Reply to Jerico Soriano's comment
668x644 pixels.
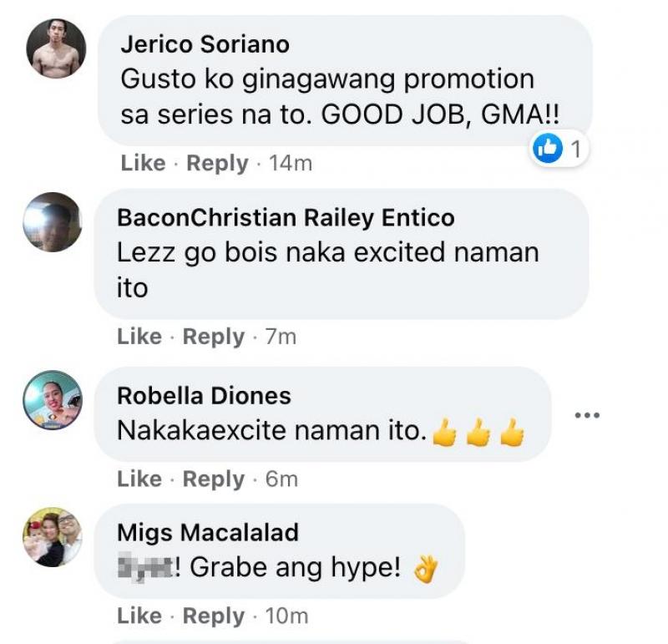[217, 164]
